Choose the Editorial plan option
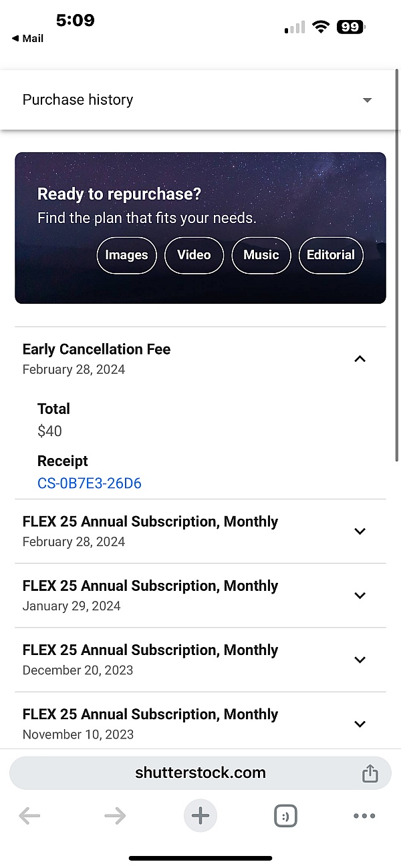 tap(330, 255)
